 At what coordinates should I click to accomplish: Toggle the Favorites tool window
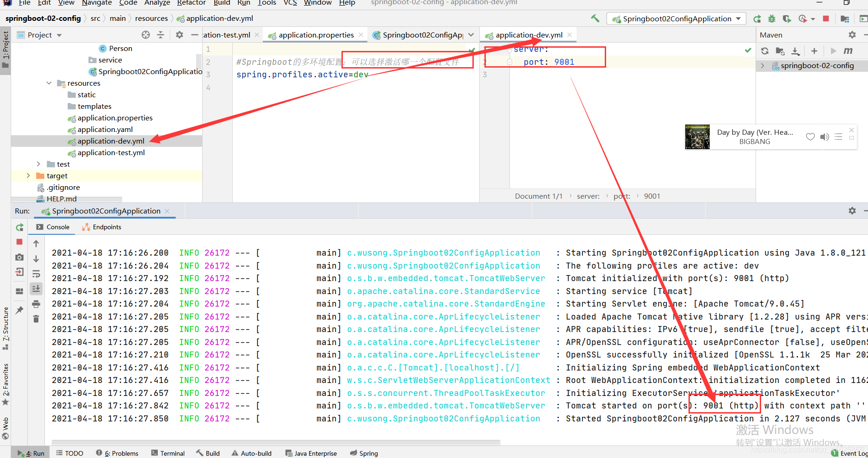coord(6,384)
